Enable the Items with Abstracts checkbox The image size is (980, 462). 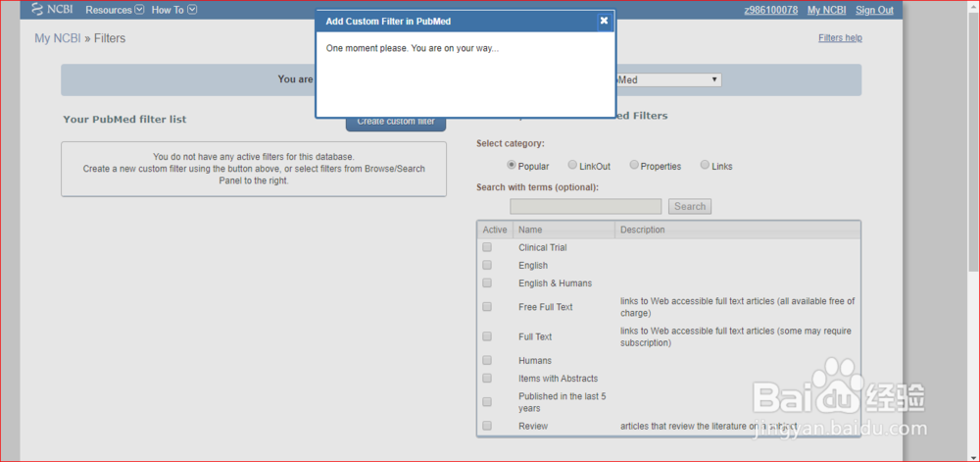[x=487, y=378]
